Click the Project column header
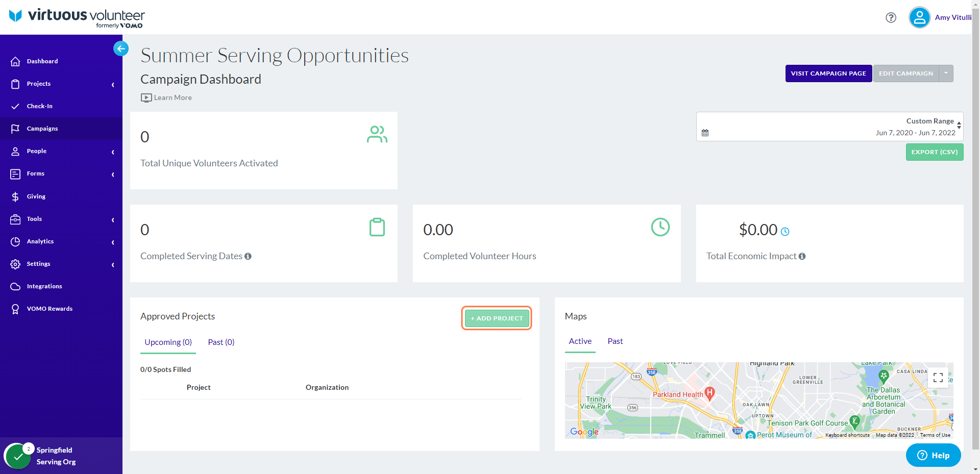This screenshot has height=474, width=980. click(199, 388)
